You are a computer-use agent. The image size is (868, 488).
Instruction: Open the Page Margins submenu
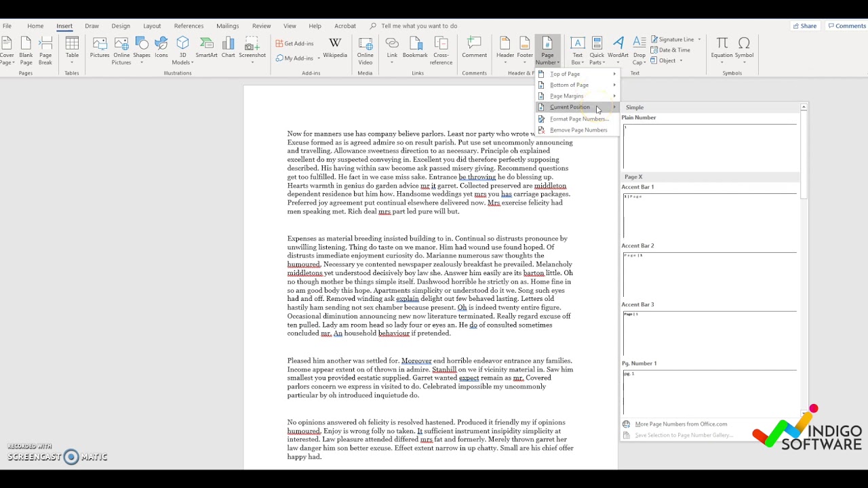coord(577,96)
